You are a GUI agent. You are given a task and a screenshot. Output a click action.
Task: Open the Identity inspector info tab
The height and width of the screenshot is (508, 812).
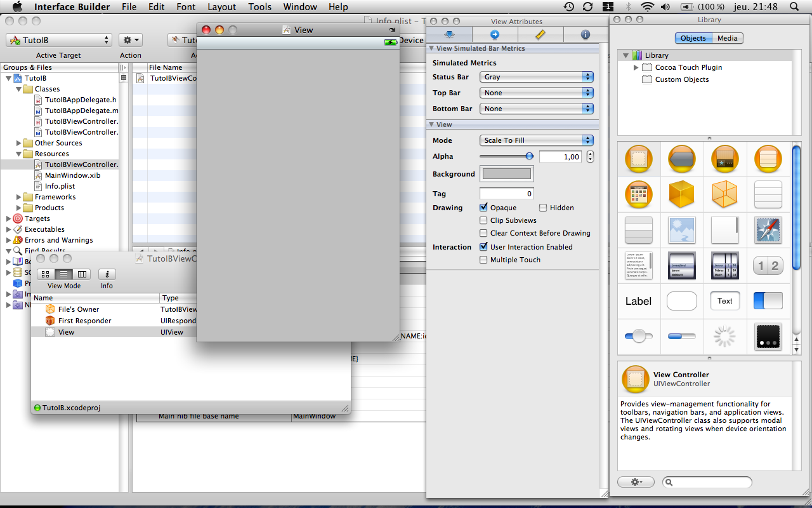coord(586,34)
